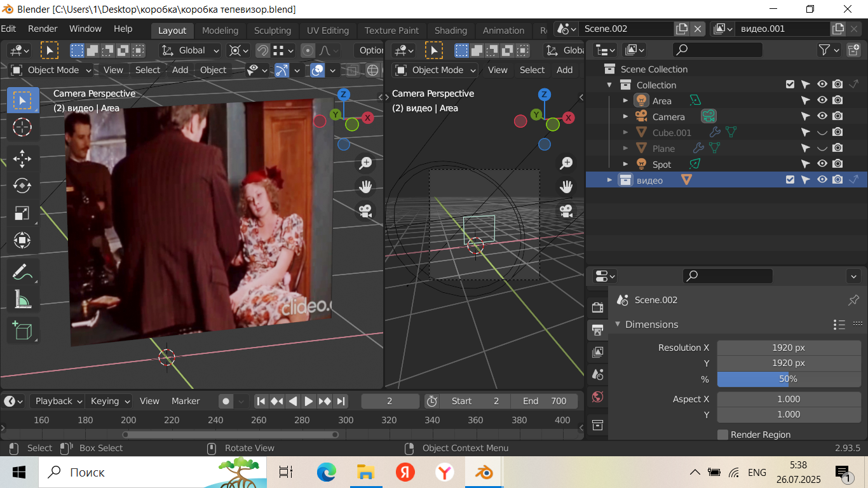Choose the Add Cube tool
Screen dimensions: 868x488
click(x=22, y=330)
